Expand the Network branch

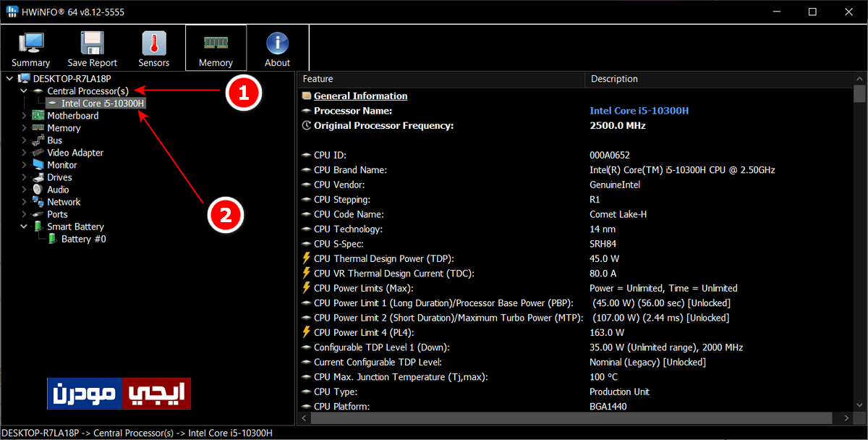(x=24, y=202)
